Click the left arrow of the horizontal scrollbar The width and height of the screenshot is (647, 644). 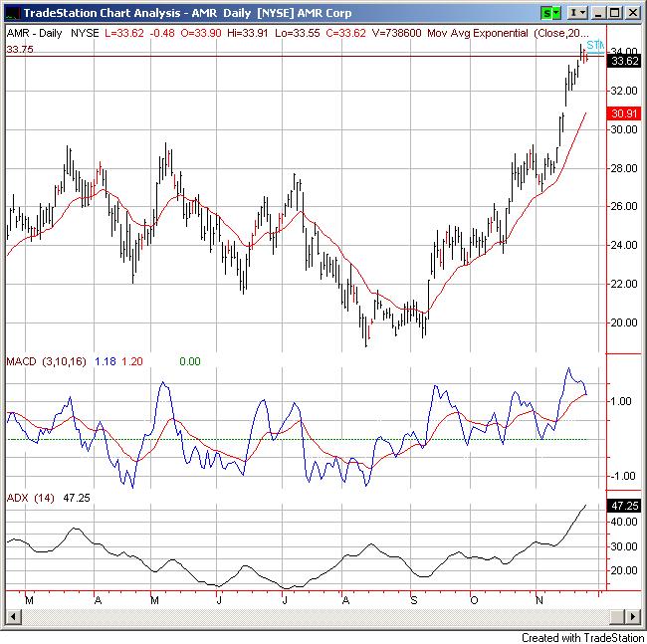[13, 617]
